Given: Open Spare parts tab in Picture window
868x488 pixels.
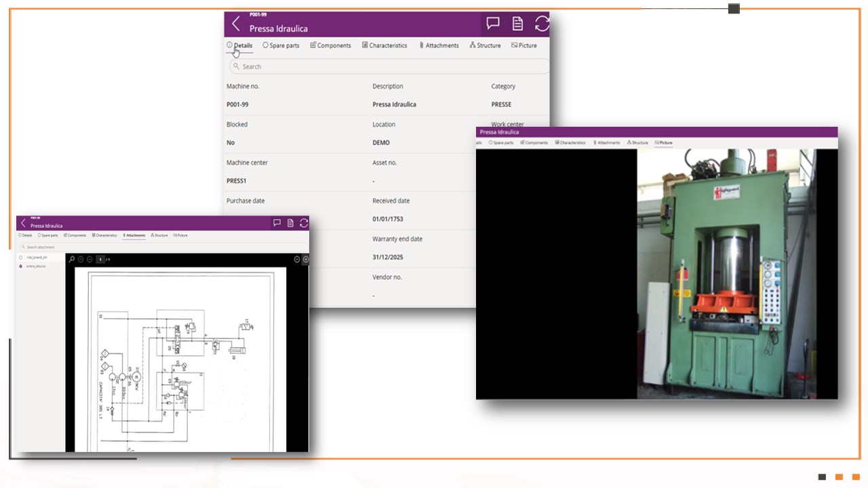Looking at the screenshot, I should (501, 143).
